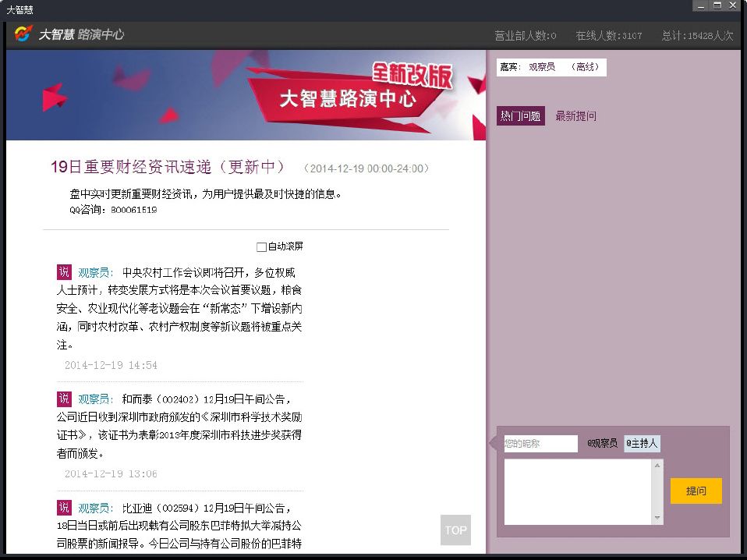Click the QQ咨询: 800061519 text

[113, 210]
